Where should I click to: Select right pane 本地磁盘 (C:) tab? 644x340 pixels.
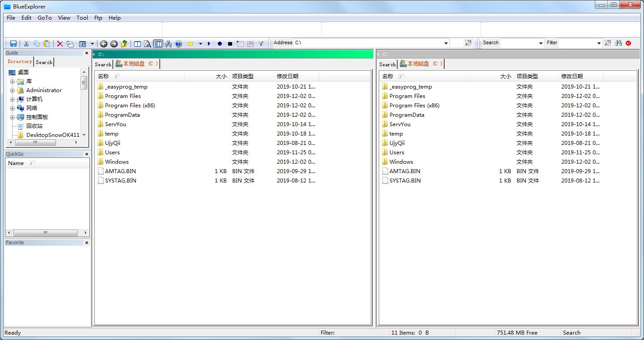421,64
